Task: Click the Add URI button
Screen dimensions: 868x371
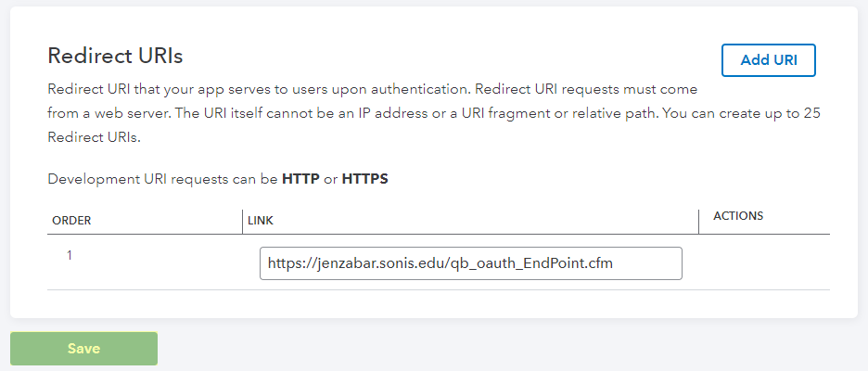Action: (768, 60)
